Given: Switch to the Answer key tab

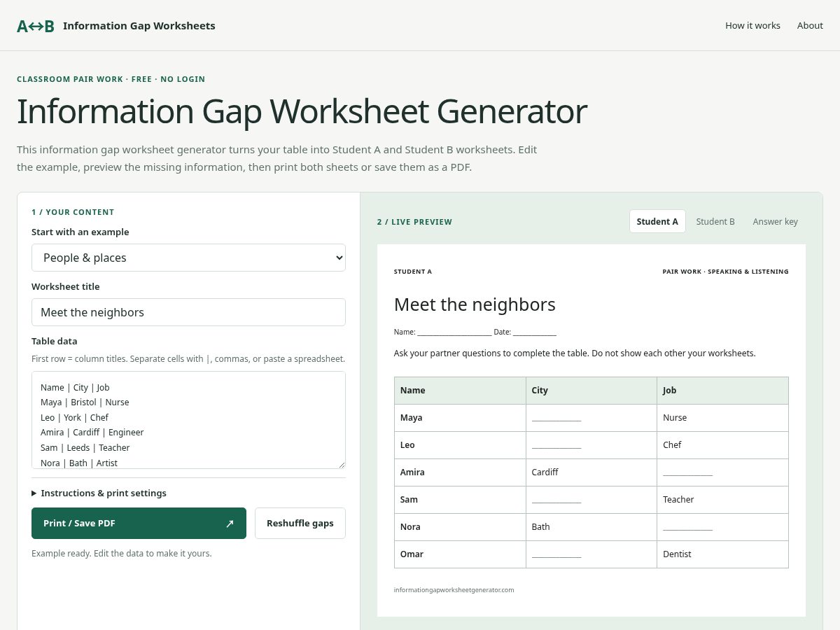Looking at the screenshot, I should point(776,221).
